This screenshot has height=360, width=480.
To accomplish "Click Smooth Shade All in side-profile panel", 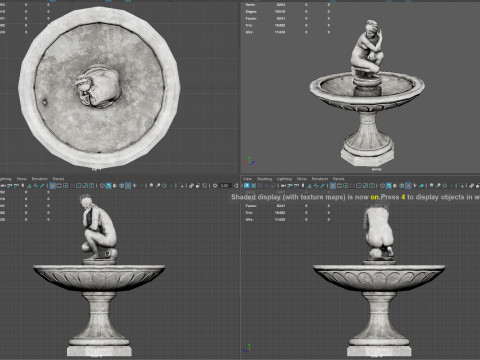I will click(108, 186).
